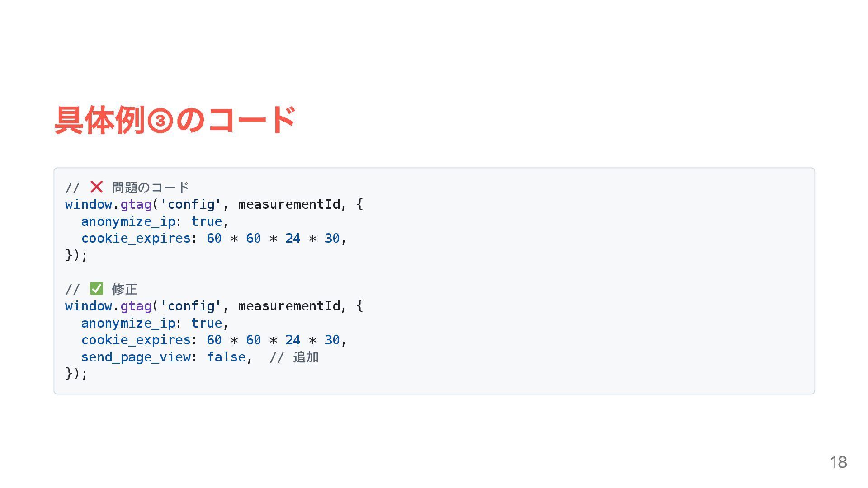Click the 修正 comment text
This screenshot has height=488, width=868.
point(124,289)
